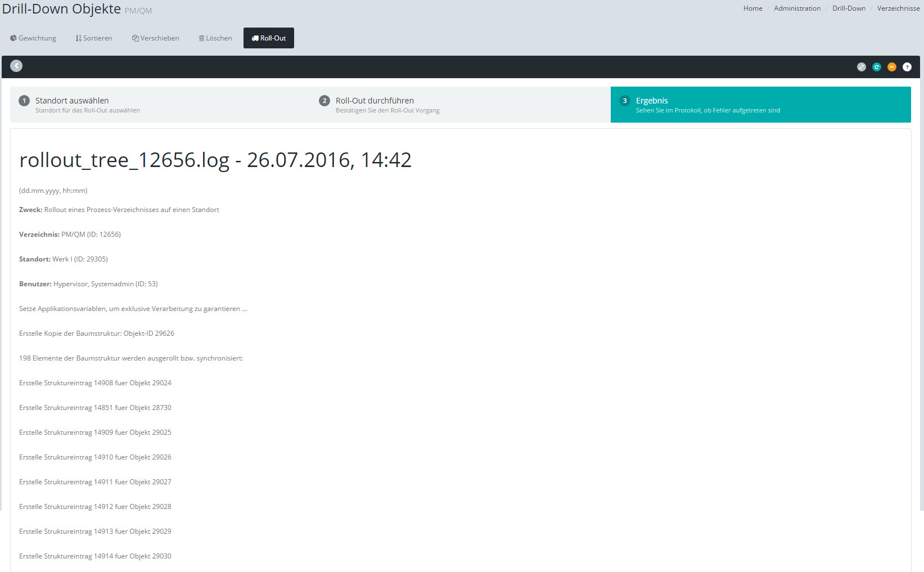Click Verzeichnisse in the breadcrumb
Image resolution: width=924 pixels, height=572 pixels.
(x=898, y=8)
